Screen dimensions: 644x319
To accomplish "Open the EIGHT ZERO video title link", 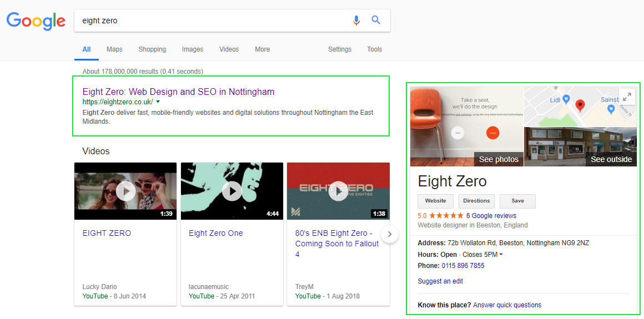I will (107, 233).
